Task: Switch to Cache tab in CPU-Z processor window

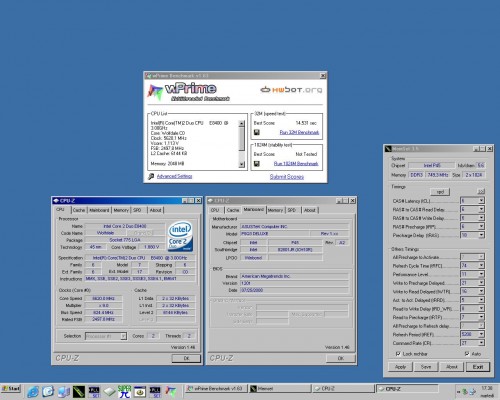Action: 79,210
